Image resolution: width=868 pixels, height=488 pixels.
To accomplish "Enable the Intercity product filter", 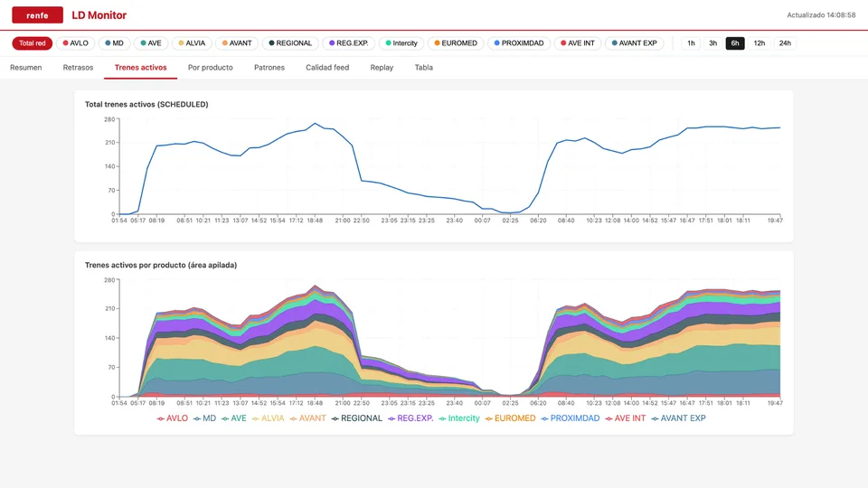I will (x=401, y=43).
